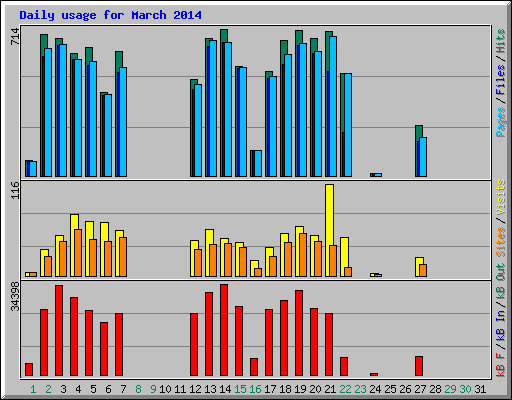Click day label 26 on the x-axis

pos(405,389)
